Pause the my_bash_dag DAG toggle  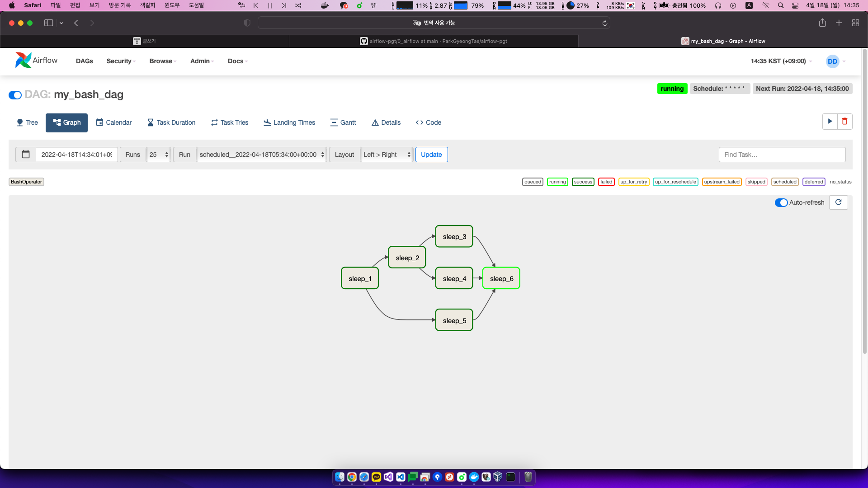(15, 95)
